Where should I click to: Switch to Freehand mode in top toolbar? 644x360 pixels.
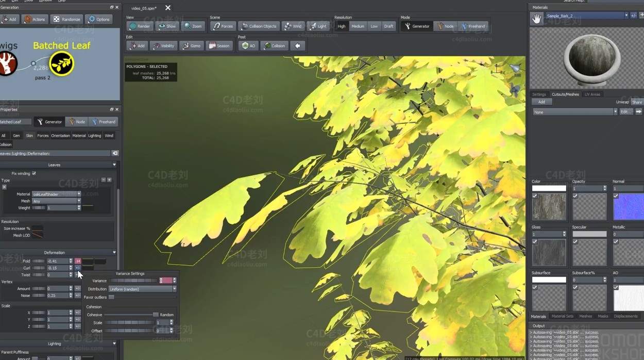click(x=473, y=26)
